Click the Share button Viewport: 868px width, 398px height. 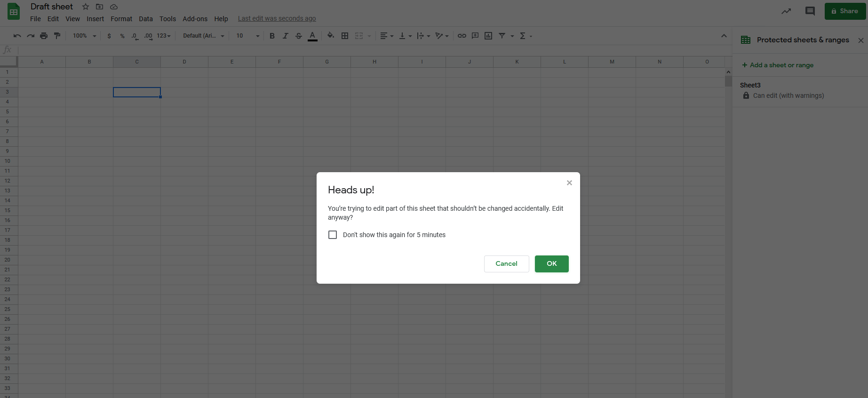tap(845, 11)
